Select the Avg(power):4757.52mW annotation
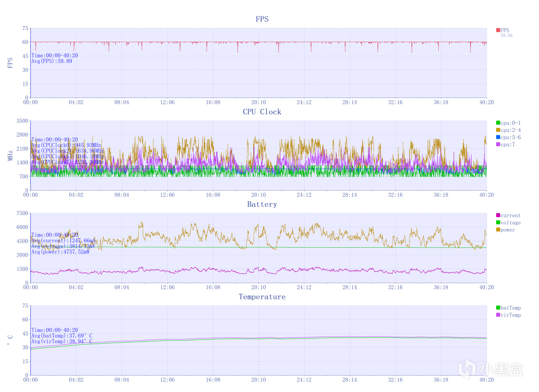 60,252
